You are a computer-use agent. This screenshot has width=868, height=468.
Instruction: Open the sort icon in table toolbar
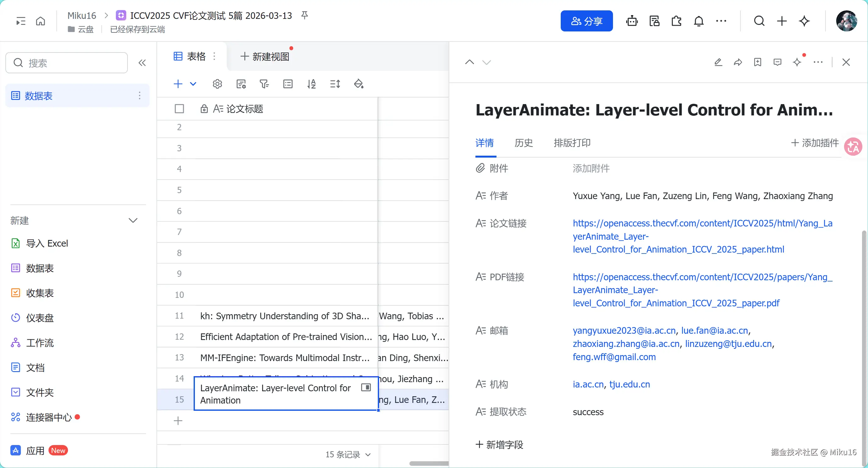point(311,84)
